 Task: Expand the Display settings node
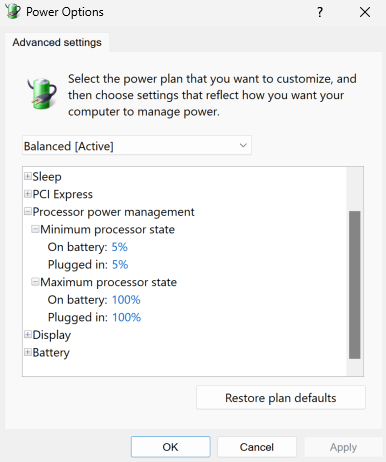click(28, 334)
